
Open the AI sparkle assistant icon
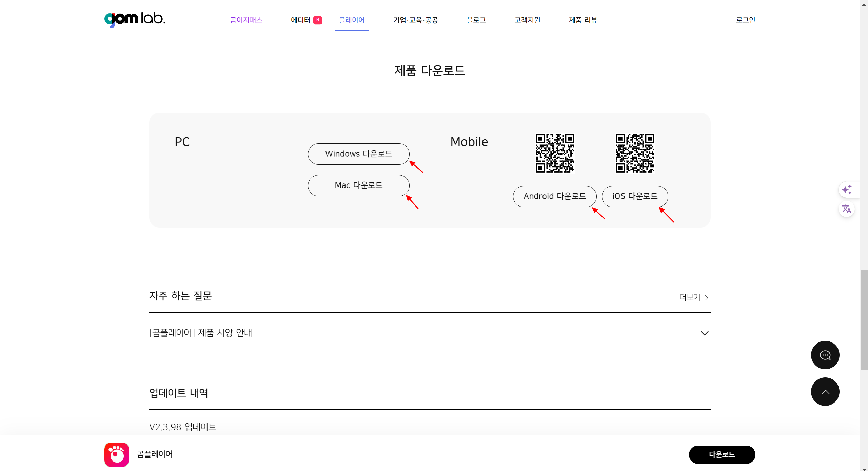click(x=847, y=189)
